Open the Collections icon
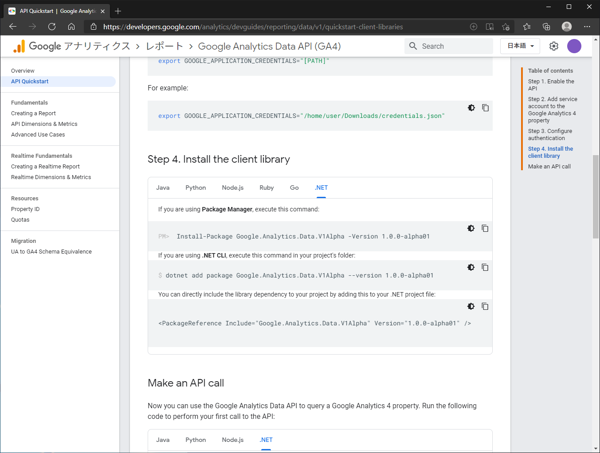 pos(546,26)
